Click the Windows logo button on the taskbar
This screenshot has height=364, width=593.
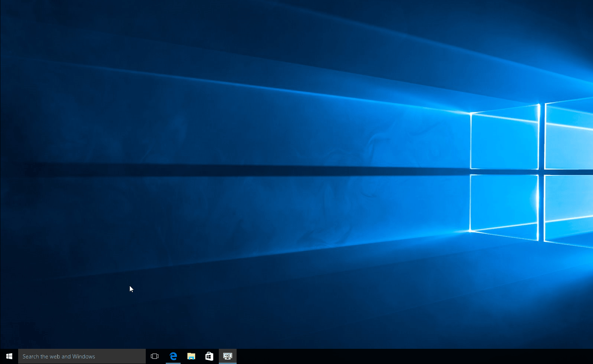click(x=9, y=356)
